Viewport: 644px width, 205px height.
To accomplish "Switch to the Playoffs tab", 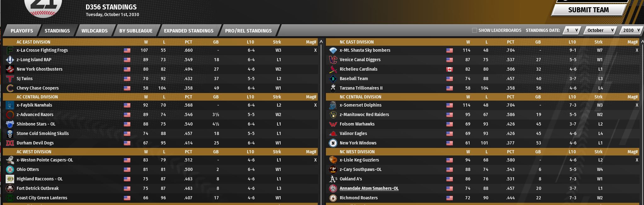I will 22,31.
